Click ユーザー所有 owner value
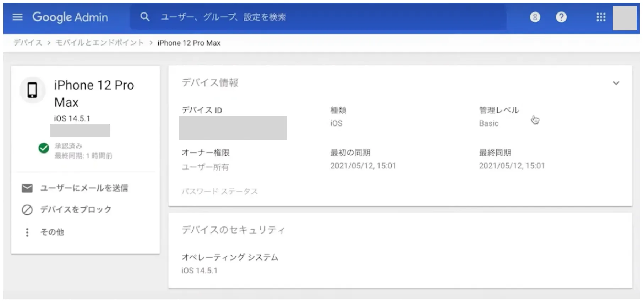Screen dimensions: 644x305 [205, 167]
